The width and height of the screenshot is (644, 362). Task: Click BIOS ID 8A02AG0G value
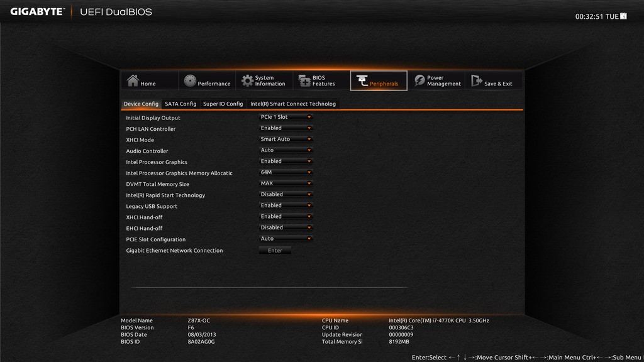tap(201, 341)
